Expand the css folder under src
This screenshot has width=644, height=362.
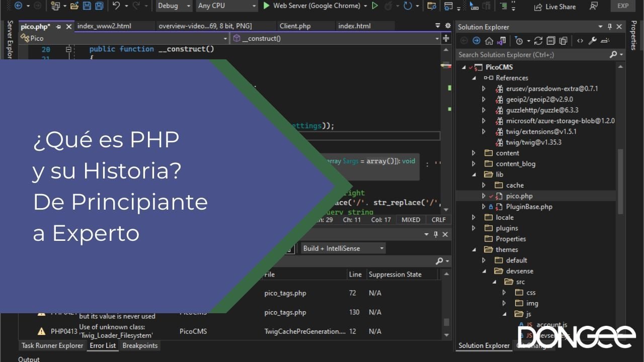coord(504,292)
